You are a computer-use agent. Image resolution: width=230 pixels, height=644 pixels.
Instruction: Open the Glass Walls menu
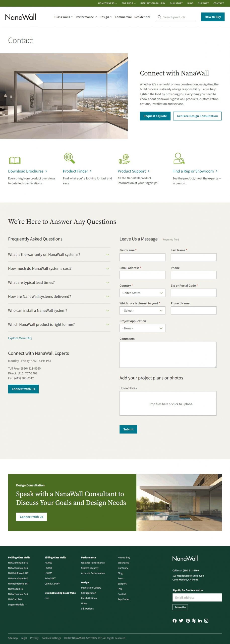(63, 17)
